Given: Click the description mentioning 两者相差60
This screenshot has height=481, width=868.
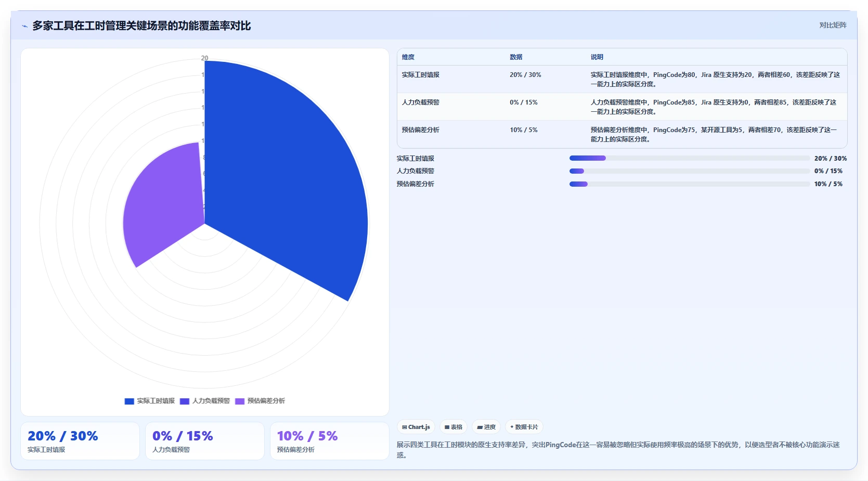Looking at the screenshot, I should pos(715,79).
